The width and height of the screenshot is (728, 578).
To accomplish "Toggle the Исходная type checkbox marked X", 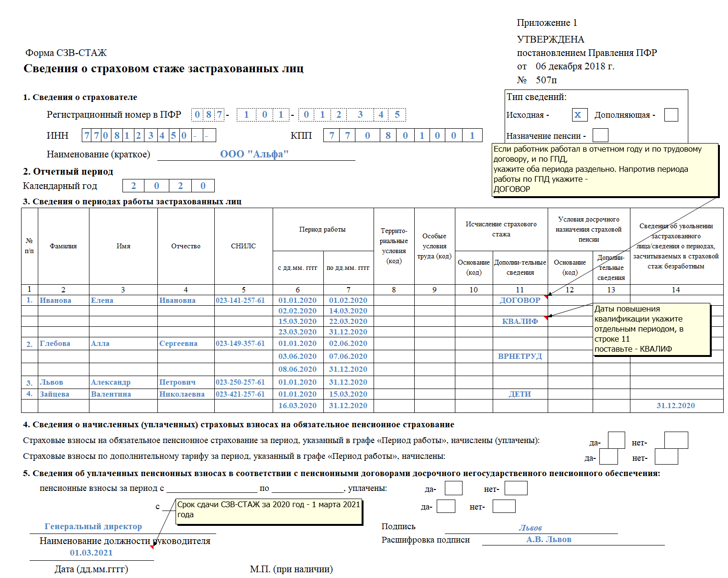I will [x=579, y=115].
